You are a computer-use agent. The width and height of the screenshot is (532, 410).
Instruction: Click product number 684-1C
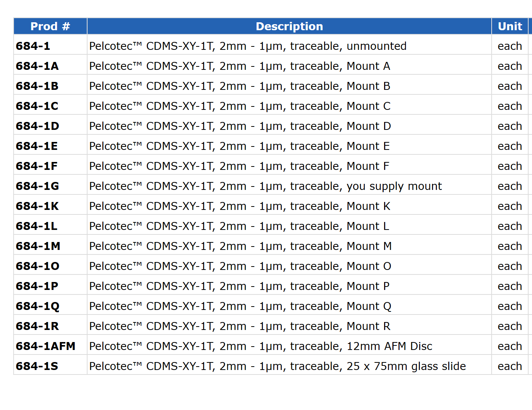37,106
